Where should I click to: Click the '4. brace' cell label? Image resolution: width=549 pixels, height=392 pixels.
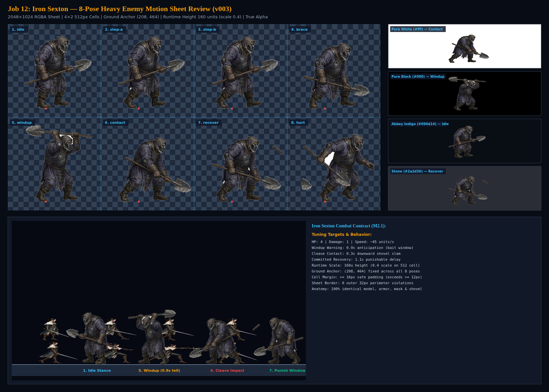pos(299,29)
